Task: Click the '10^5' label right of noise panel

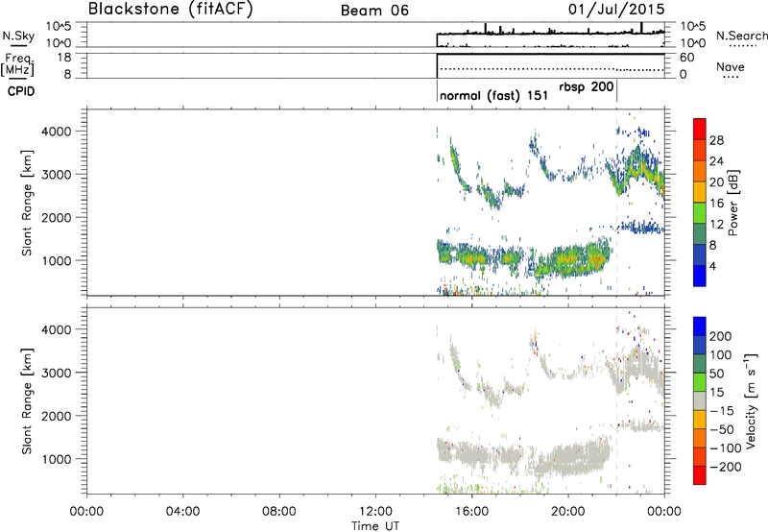Action: (692, 27)
